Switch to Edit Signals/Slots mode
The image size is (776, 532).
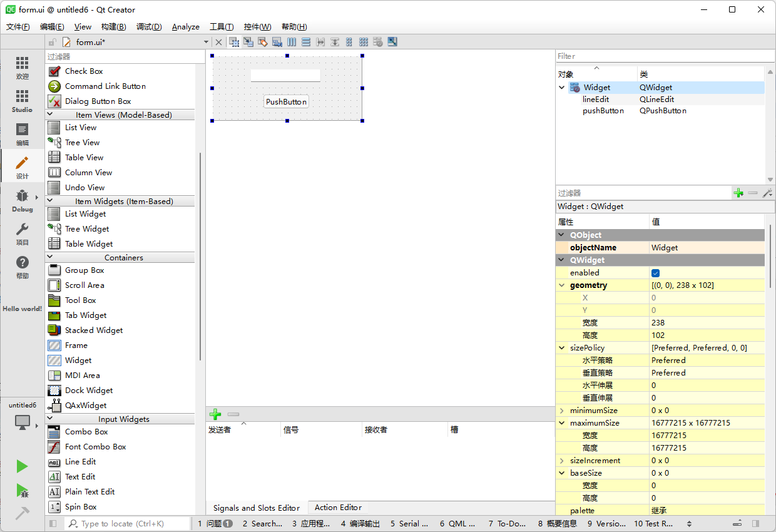(248, 42)
